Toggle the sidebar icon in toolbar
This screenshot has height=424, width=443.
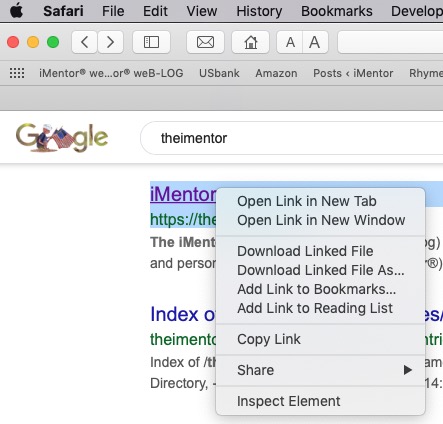[x=151, y=42]
